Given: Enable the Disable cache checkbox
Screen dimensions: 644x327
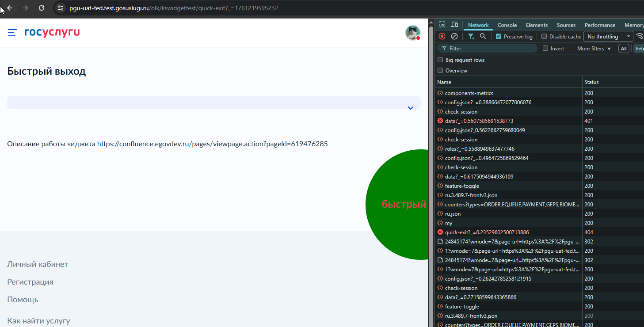Looking at the screenshot, I should click(x=544, y=37).
